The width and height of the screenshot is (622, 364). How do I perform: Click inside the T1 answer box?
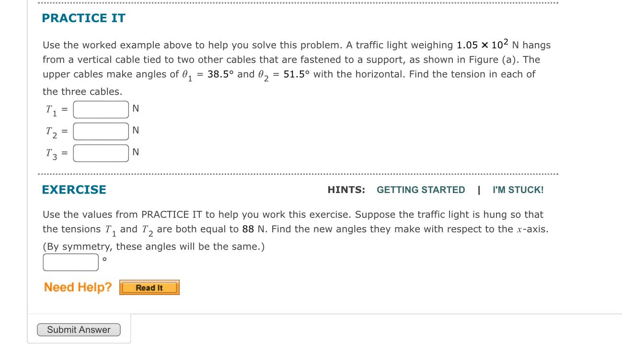(101, 108)
